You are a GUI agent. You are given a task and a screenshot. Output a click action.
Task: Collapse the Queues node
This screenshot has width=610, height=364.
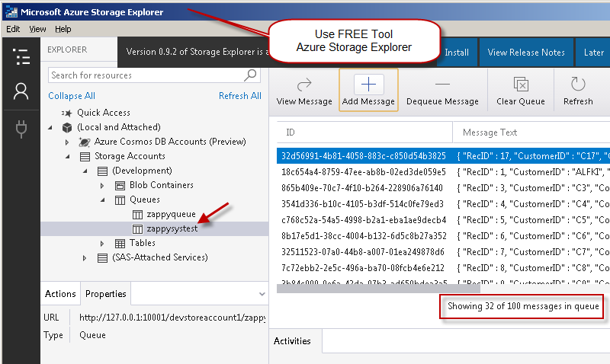[x=103, y=200]
